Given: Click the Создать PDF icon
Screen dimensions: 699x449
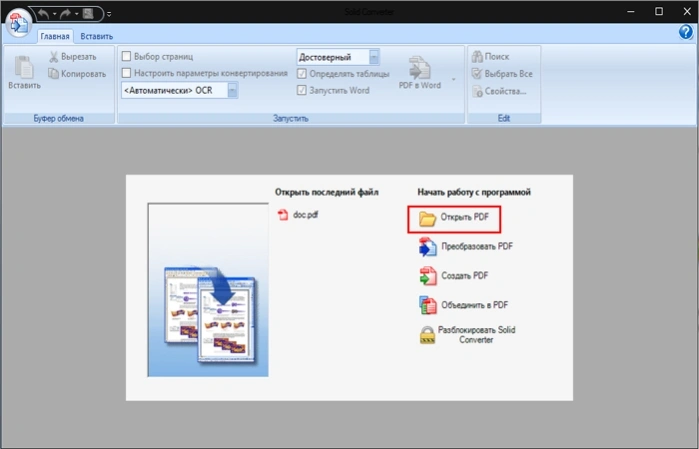Looking at the screenshot, I should tap(428, 276).
